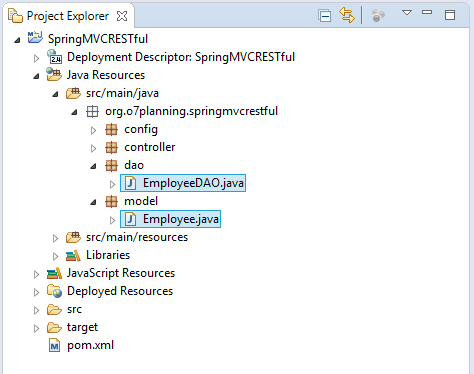The image size is (474, 374).
Task: Select the controller package label
Action: tap(150, 147)
